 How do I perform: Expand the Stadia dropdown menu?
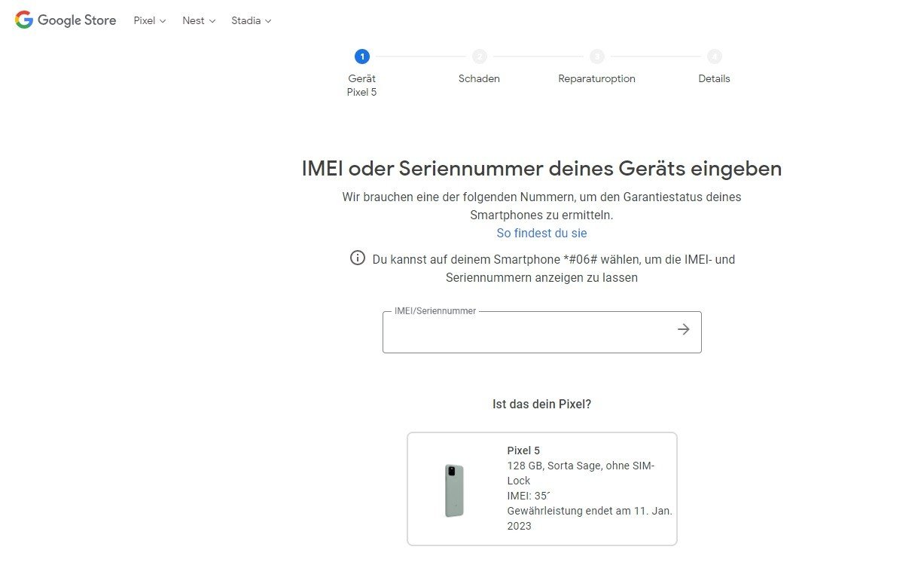click(252, 20)
